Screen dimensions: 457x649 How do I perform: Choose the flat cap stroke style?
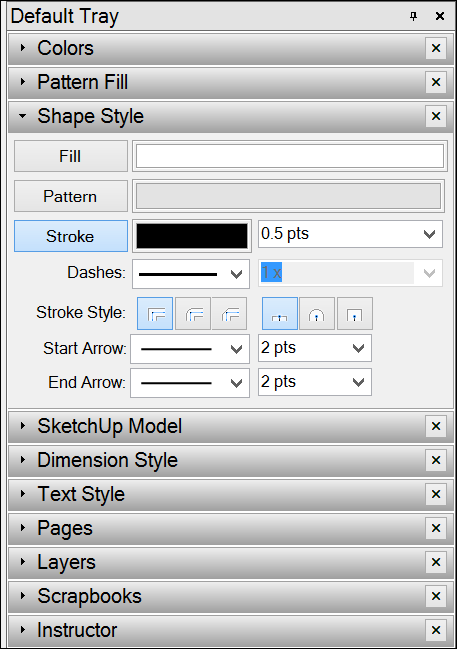(x=279, y=313)
